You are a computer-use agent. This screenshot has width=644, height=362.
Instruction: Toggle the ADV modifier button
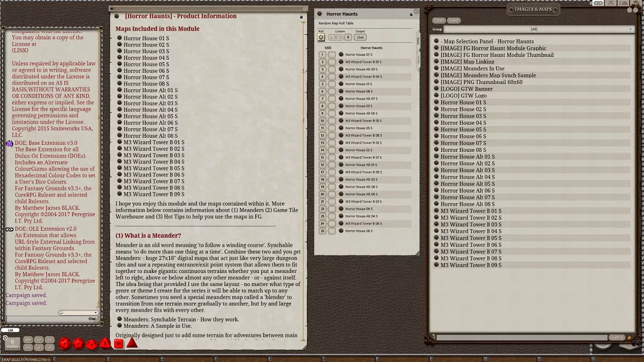pyautogui.click(x=28, y=340)
